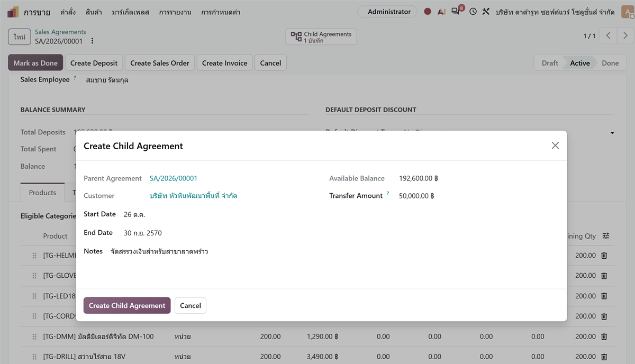Delete the TG-DMM product row
Image resolution: width=635 pixels, height=364 pixels.
click(604, 336)
